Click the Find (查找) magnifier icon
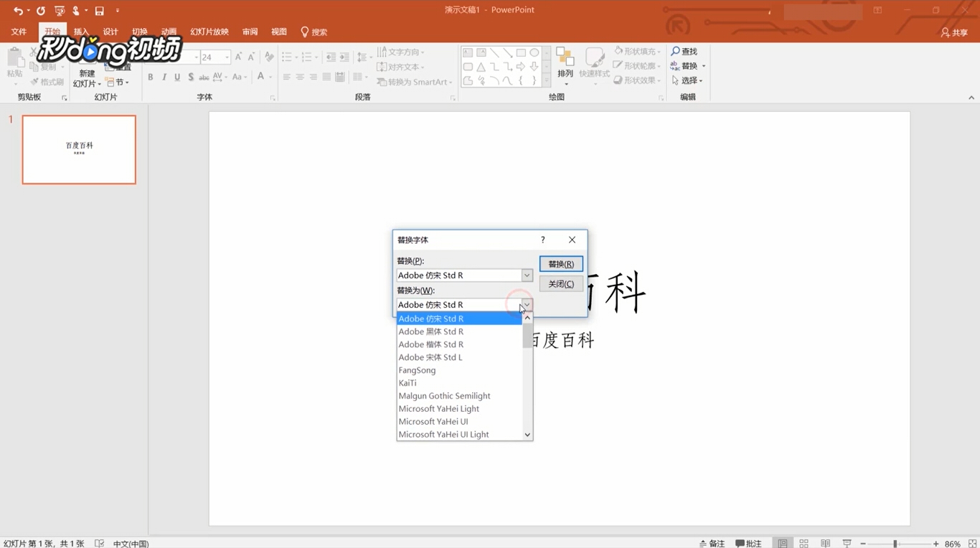Screen dimensions: 980x548 pyautogui.click(x=675, y=51)
